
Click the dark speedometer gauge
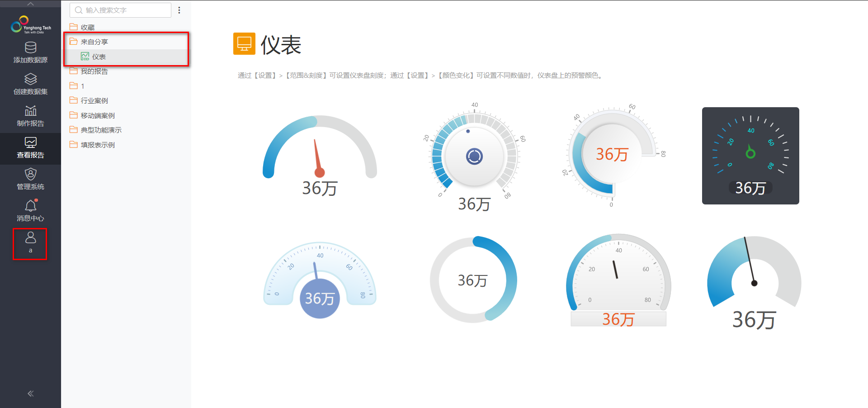point(750,156)
